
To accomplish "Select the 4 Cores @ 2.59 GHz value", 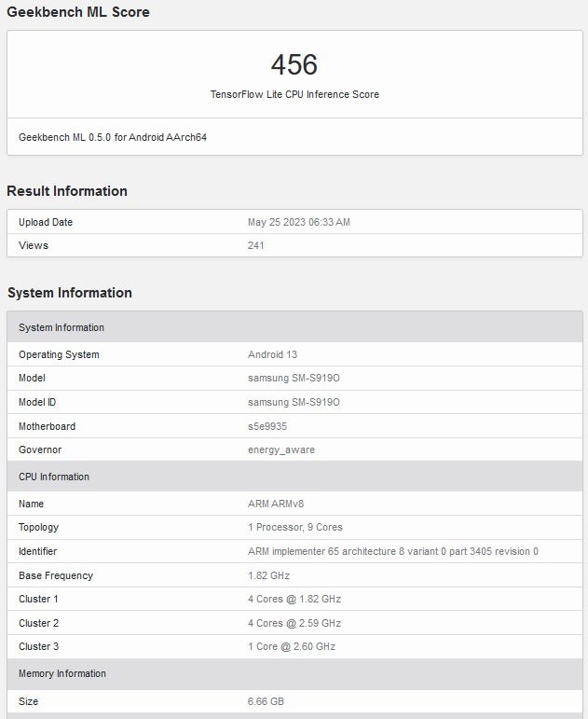I will (294, 623).
